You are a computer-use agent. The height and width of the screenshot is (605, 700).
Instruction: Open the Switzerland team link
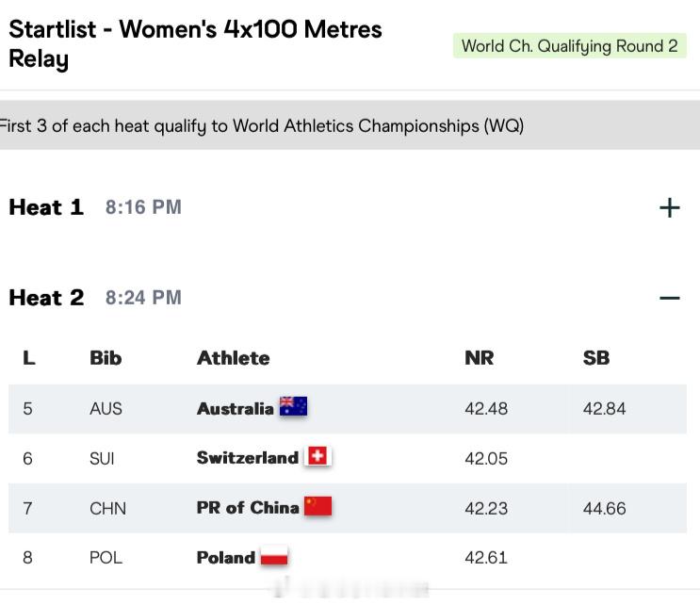click(x=247, y=458)
